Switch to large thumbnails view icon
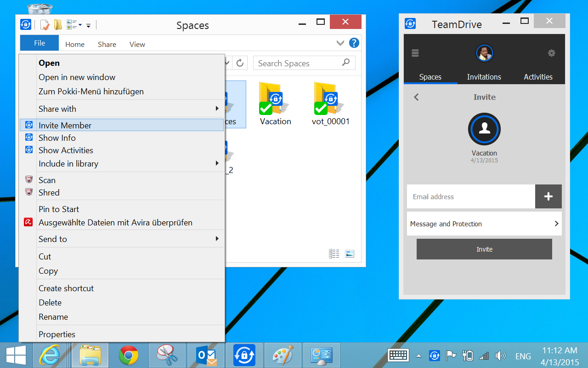The width and height of the screenshot is (588, 368). pyautogui.click(x=349, y=253)
